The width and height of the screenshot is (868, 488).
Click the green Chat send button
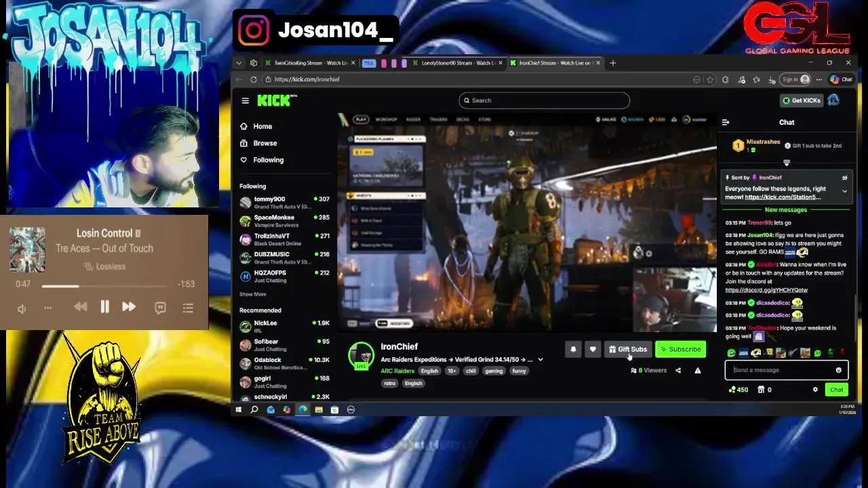[836, 390]
